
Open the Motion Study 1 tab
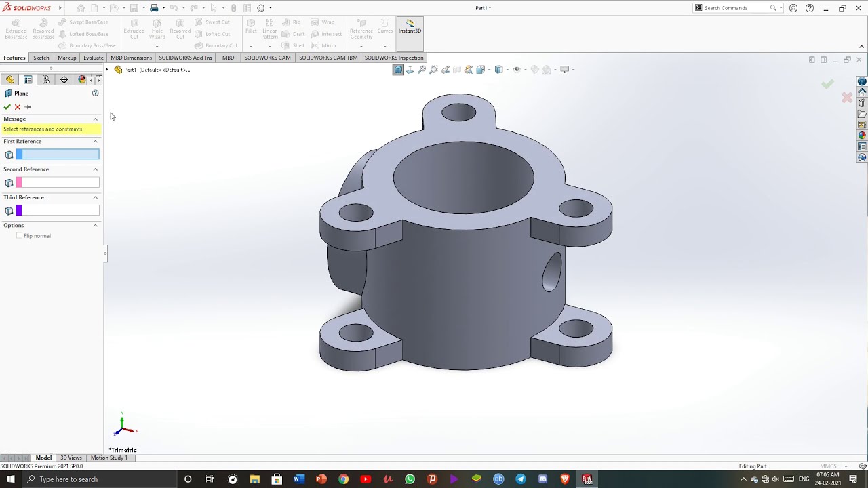click(108, 458)
